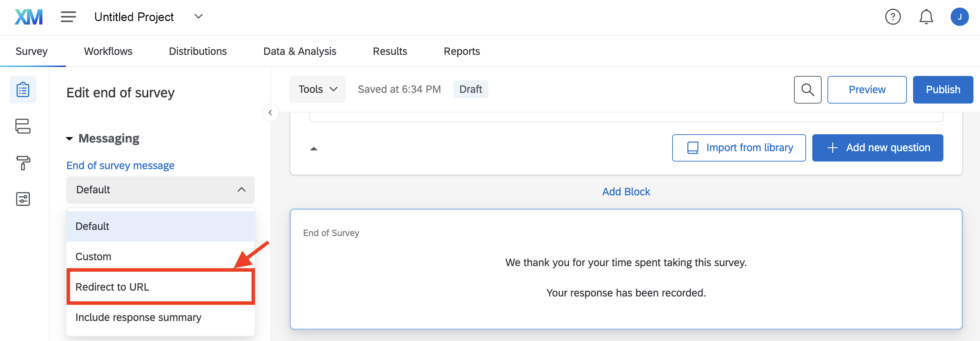980x341 pixels.
Task: Select the Builder clipboard icon in sidebar
Action: 23,90
